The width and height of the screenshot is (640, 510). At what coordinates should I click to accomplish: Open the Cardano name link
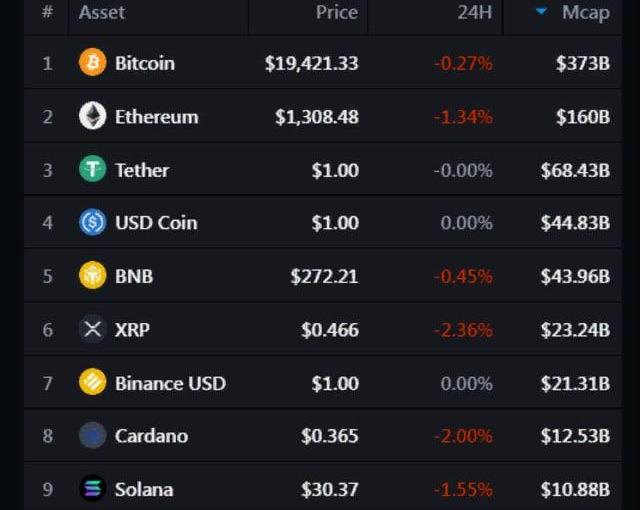tap(151, 436)
